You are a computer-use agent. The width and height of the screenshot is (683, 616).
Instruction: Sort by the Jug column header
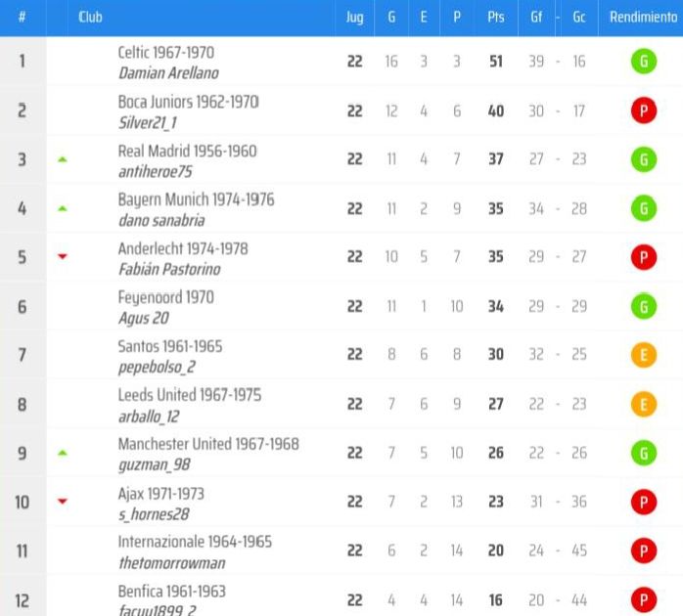coord(354,18)
